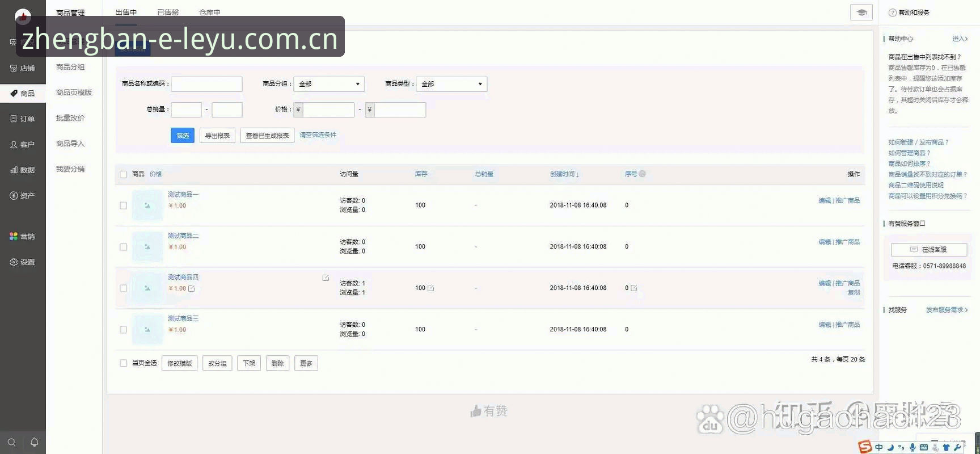980x454 pixels.
Task: Open the 商品分组 dropdown
Action: click(x=329, y=84)
